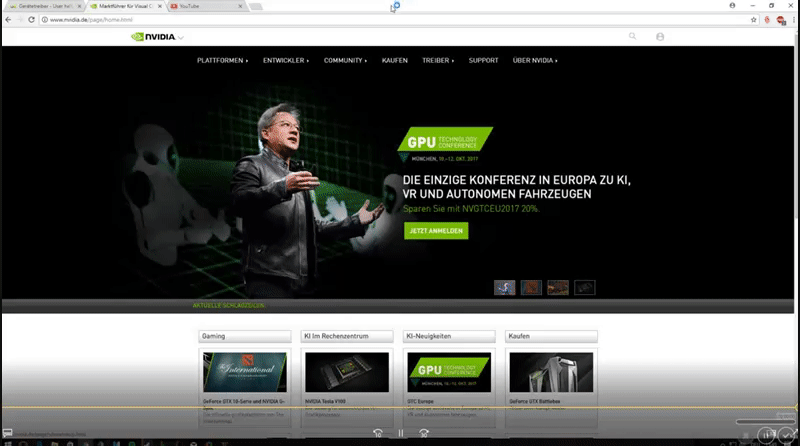Click the speaker person Jensen hero image
Screen dimensions: 800x446
(x=298, y=199)
